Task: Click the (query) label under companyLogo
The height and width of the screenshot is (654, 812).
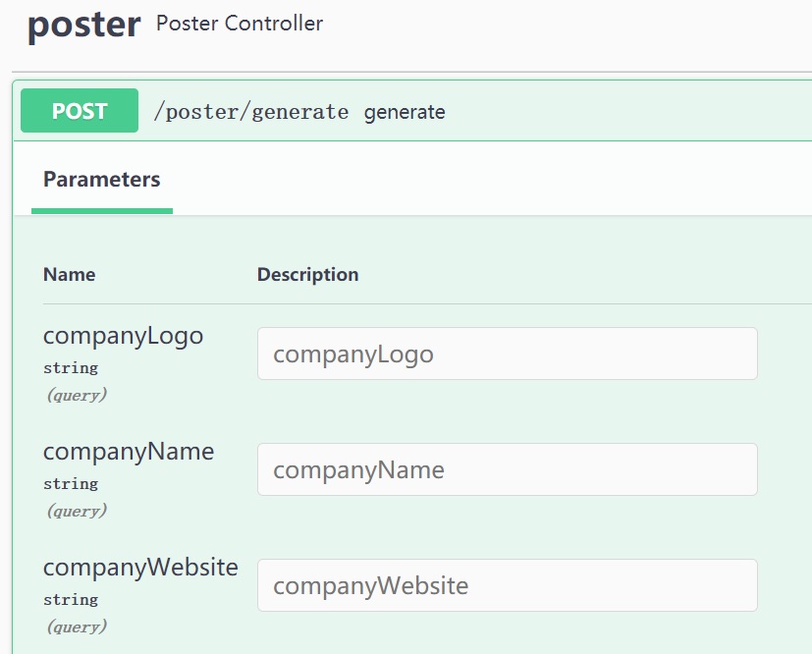Action: click(76, 395)
